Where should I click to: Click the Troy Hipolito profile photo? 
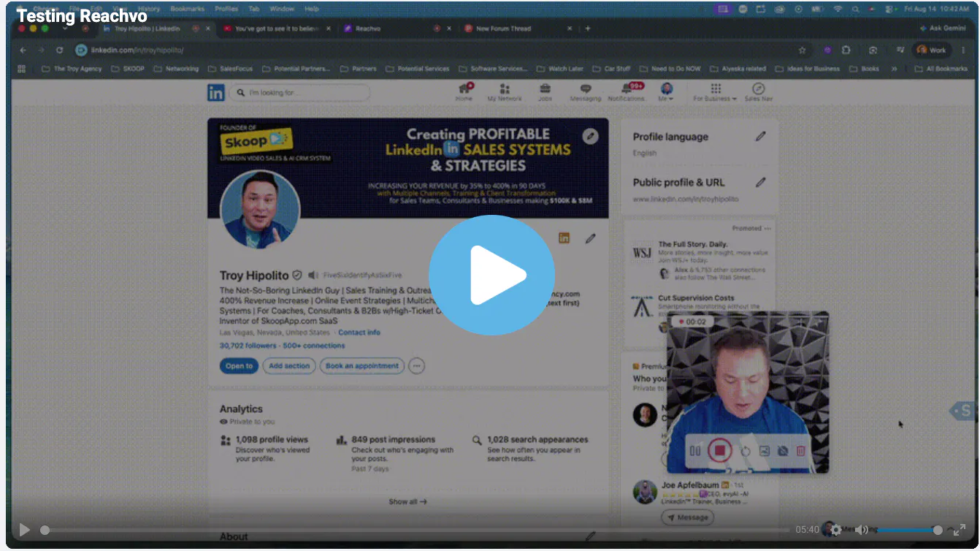(260, 209)
